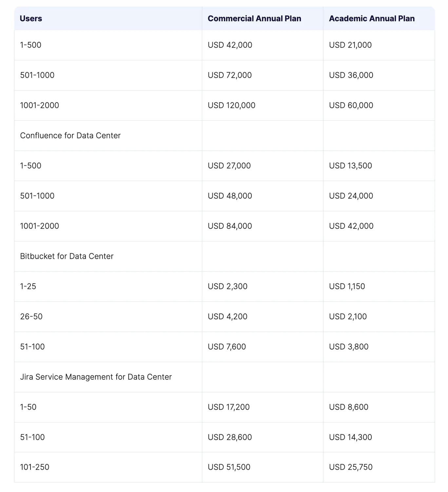Image resolution: width=448 pixels, height=492 pixels.
Task: Click "51-100" in the USD 28,600 row
Action: [32, 437]
